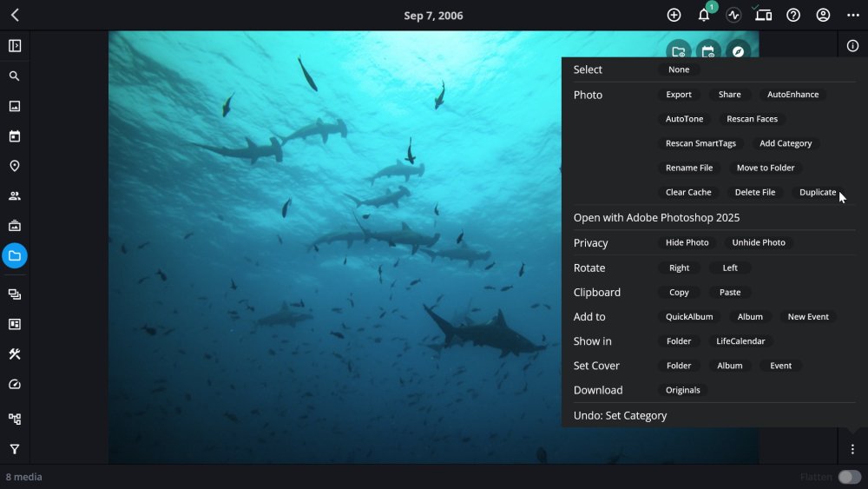Open the top bar more options ellipsis

click(852, 16)
